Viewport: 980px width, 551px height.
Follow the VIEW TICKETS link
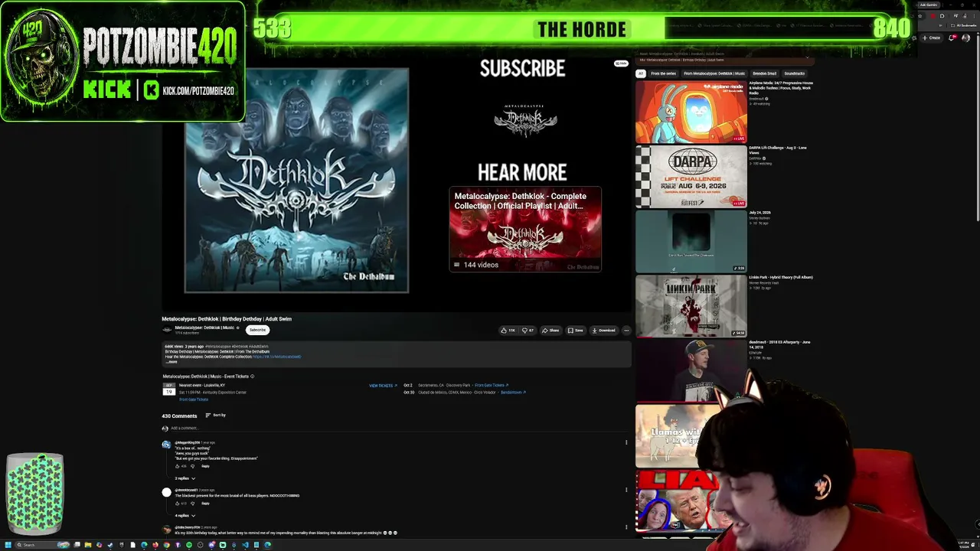click(383, 386)
